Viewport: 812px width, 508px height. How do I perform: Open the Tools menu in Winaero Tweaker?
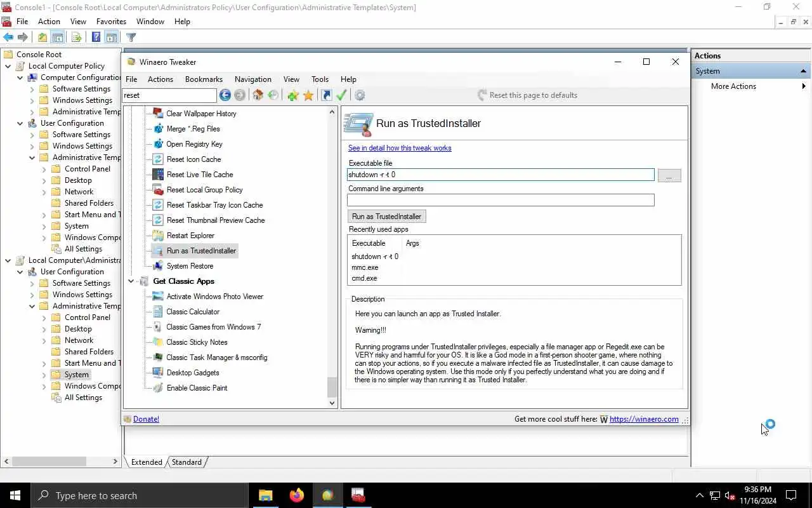320,79
